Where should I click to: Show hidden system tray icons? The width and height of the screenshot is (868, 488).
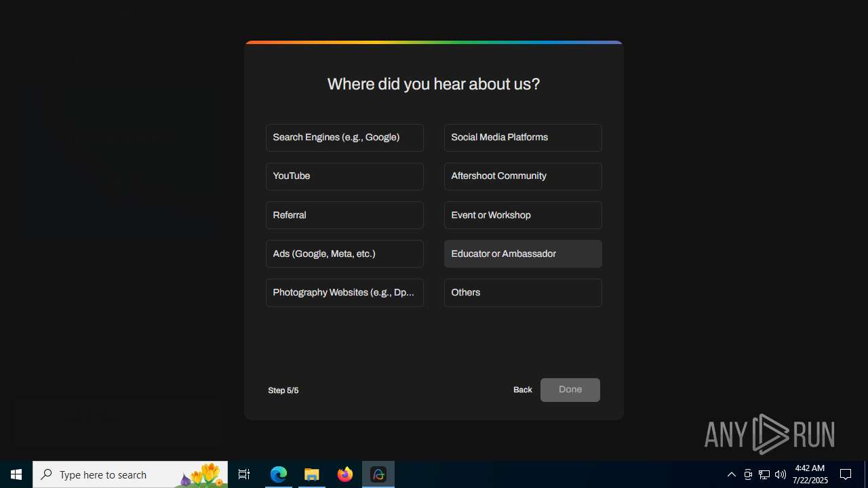(732, 474)
